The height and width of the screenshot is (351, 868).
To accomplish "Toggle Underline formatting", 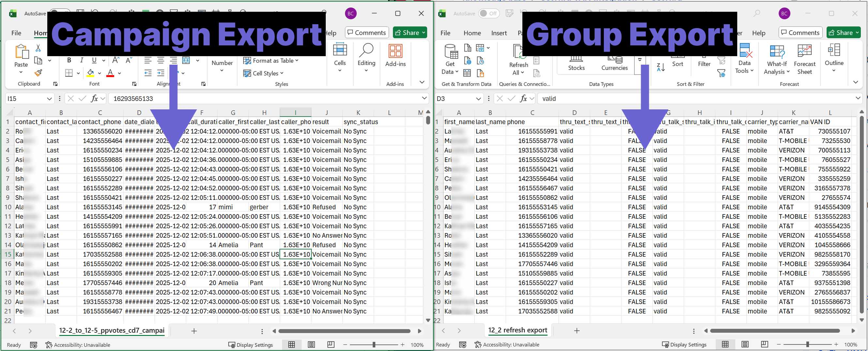I will coord(94,60).
